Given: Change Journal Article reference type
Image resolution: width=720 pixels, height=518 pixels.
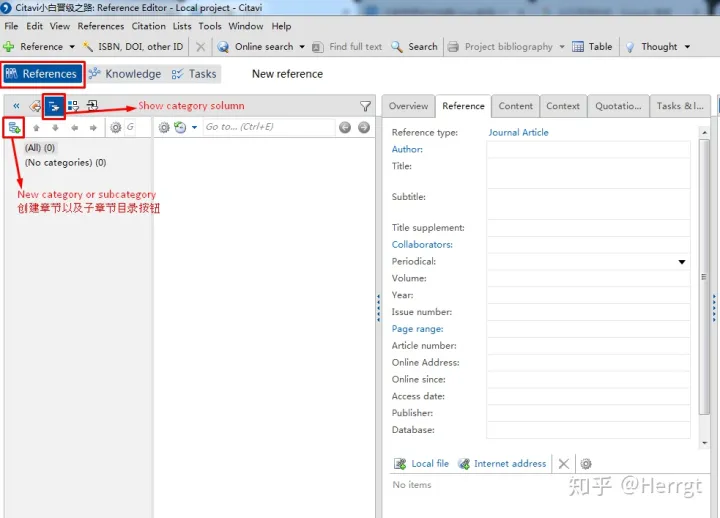Looking at the screenshot, I should pyautogui.click(x=518, y=132).
